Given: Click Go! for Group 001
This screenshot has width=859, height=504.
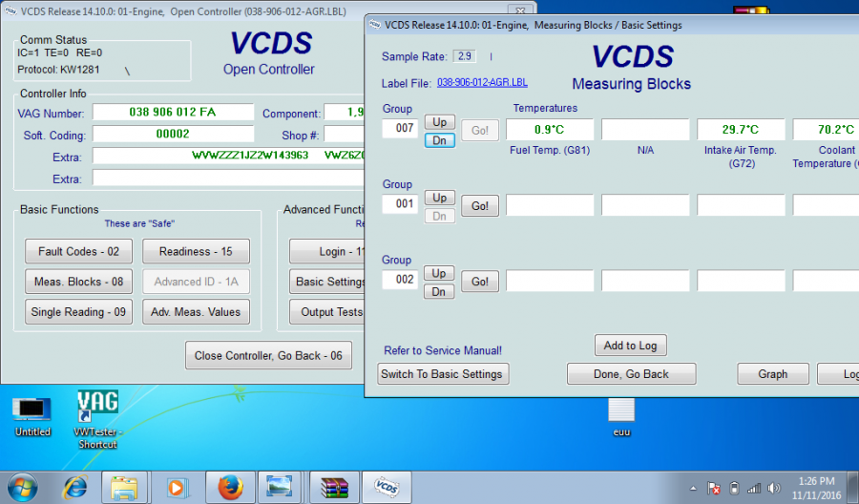Looking at the screenshot, I should point(480,205).
